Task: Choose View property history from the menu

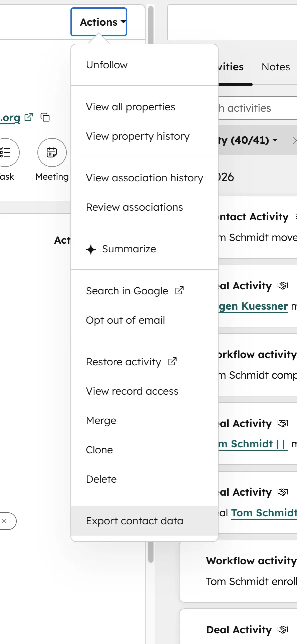Action: [138, 136]
